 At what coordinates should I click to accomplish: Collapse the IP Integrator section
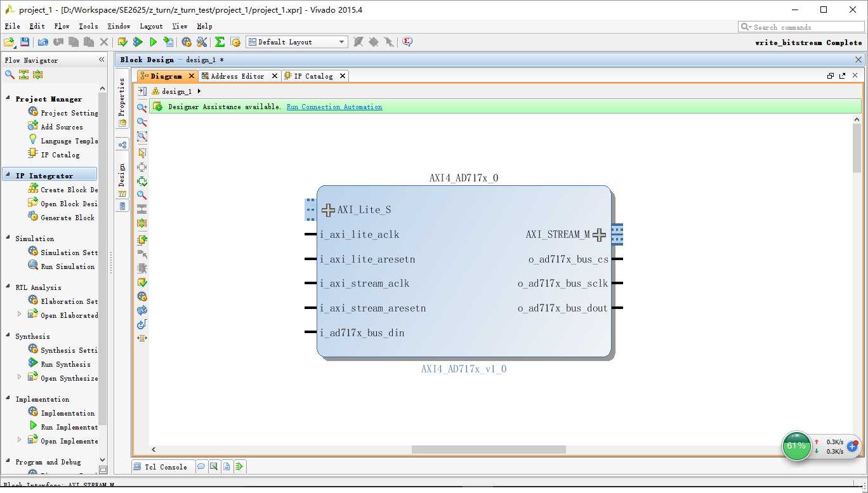point(8,175)
